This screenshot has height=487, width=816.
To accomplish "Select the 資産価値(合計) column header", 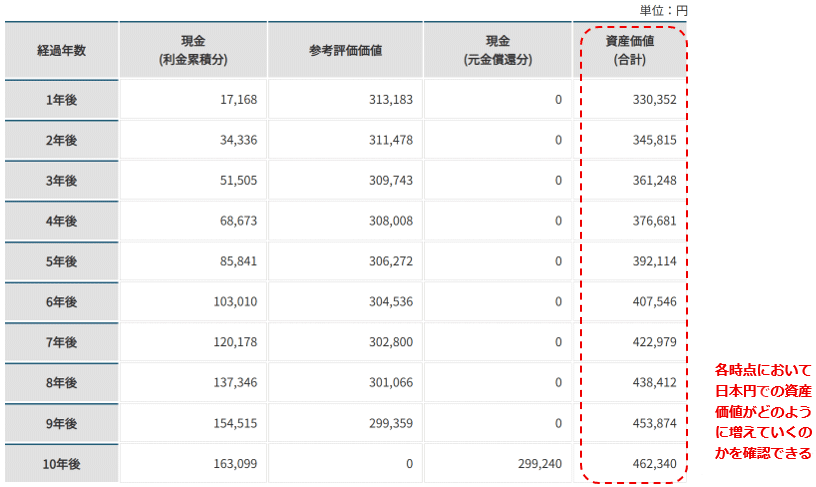I will tap(632, 50).
